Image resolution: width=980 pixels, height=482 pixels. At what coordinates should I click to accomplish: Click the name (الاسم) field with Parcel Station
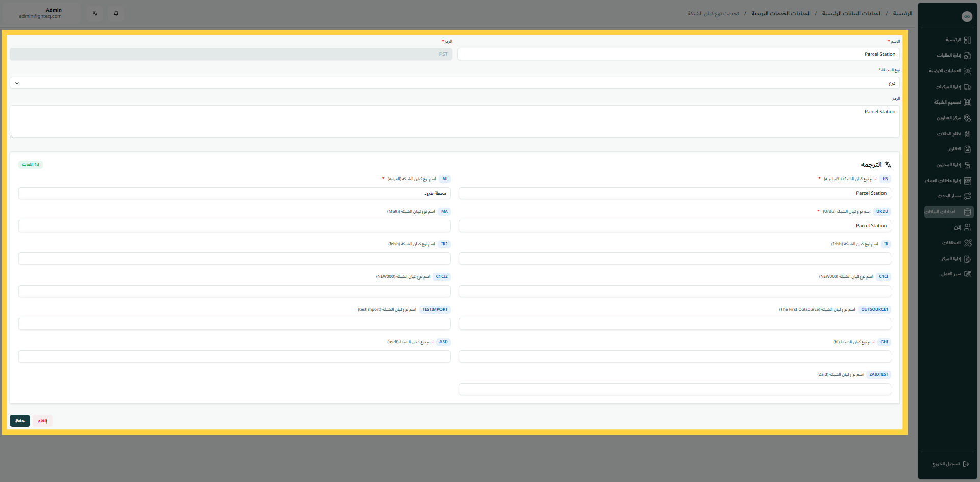(x=678, y=54)
